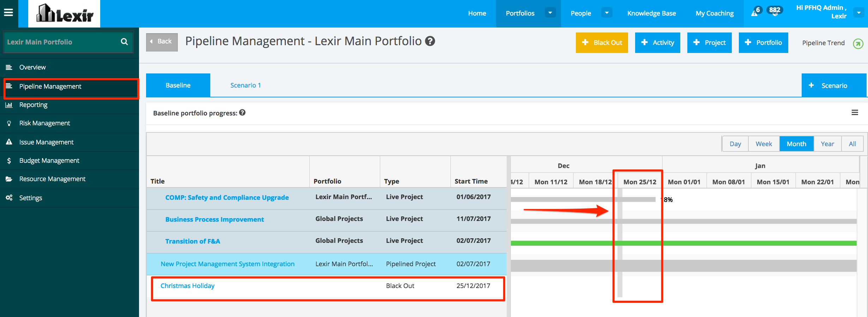The image size is (868, 317).
Task: Set the timeline view to Month
Action: [797, 144]
